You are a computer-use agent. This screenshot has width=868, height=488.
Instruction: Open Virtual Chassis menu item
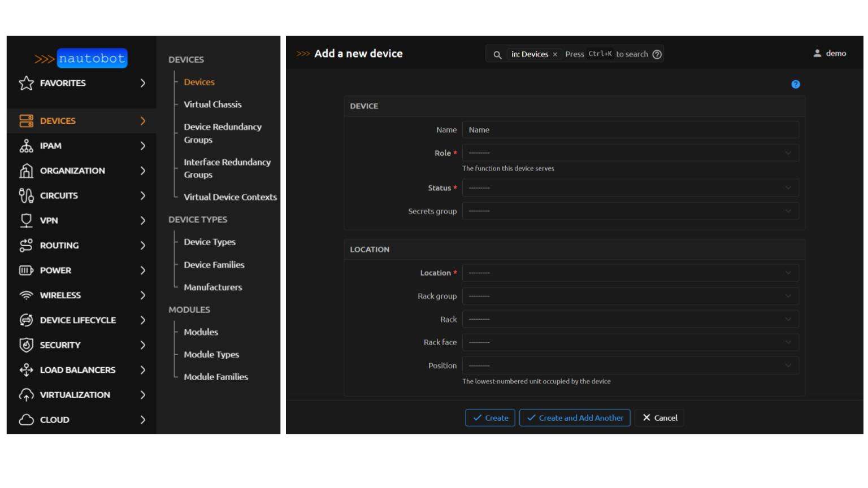tap(212, 104)
